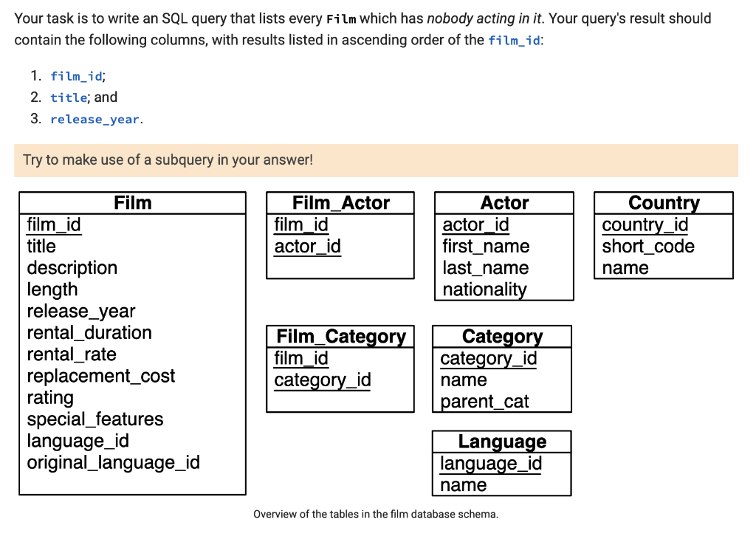The image size is (756, 542).
Task: Click category_id in Film_Category table
Action: 323,380
